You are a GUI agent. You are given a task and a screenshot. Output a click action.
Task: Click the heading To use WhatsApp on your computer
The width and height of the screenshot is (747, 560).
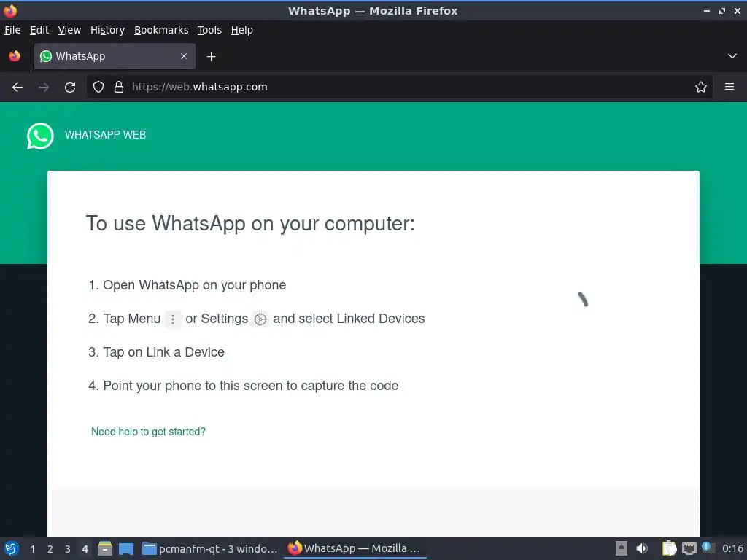pos(250,223)
